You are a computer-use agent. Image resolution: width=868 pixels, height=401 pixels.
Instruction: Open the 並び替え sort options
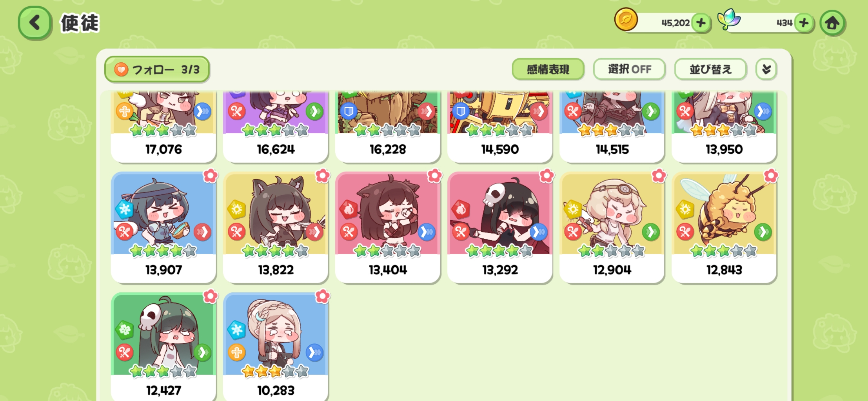click(710, 69)
